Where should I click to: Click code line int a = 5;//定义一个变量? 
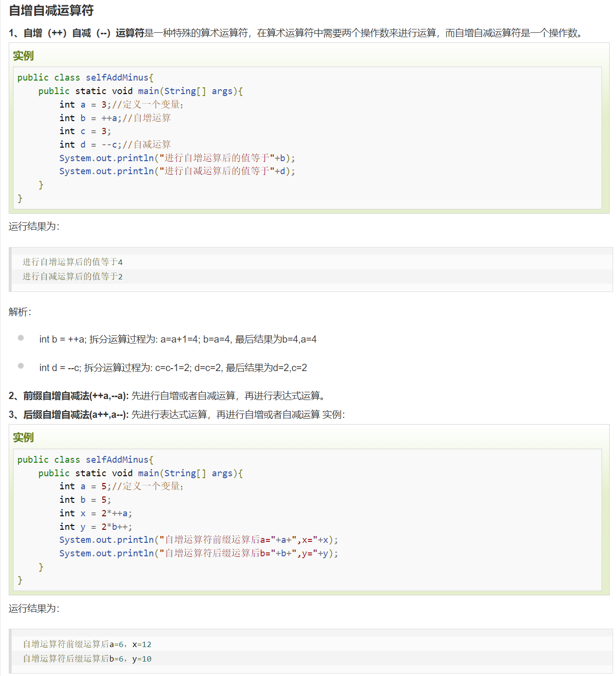121,486
